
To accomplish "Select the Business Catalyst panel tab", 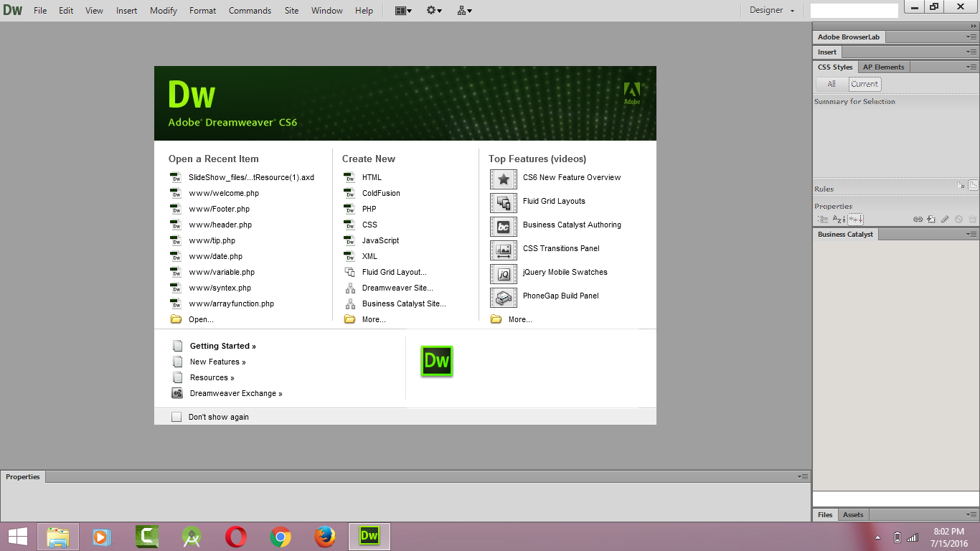I will [x=845, y=234].
